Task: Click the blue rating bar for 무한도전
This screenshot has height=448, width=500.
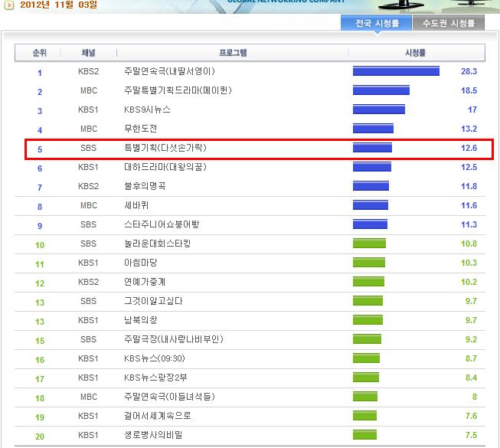Action: tap(373, 128)
